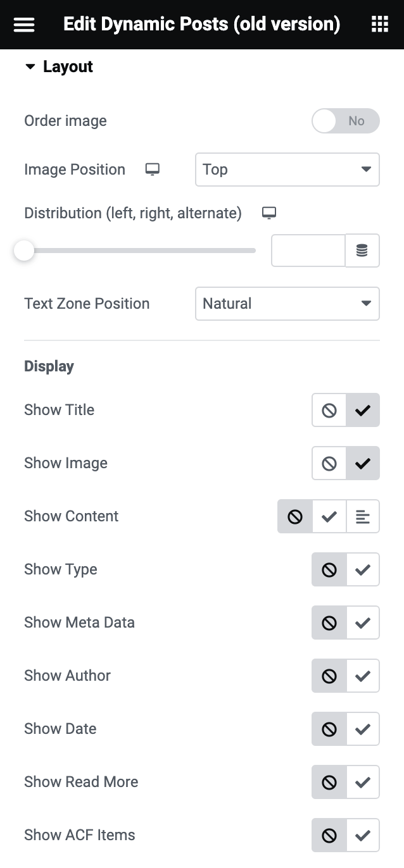The image size is (404, 868).
Task: Click the responsive device icon next to Distribution
Action: [x=268, y=213]
